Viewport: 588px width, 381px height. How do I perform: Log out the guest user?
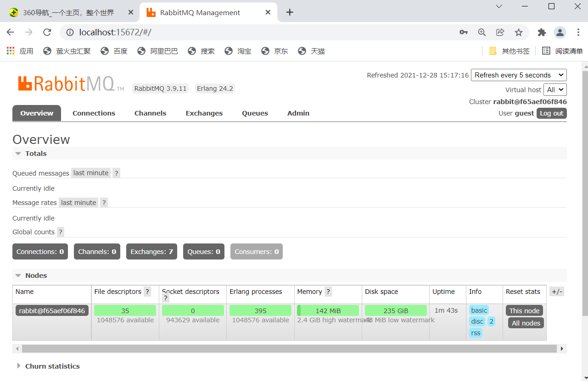pyautogui.click(x=552, y=113)
